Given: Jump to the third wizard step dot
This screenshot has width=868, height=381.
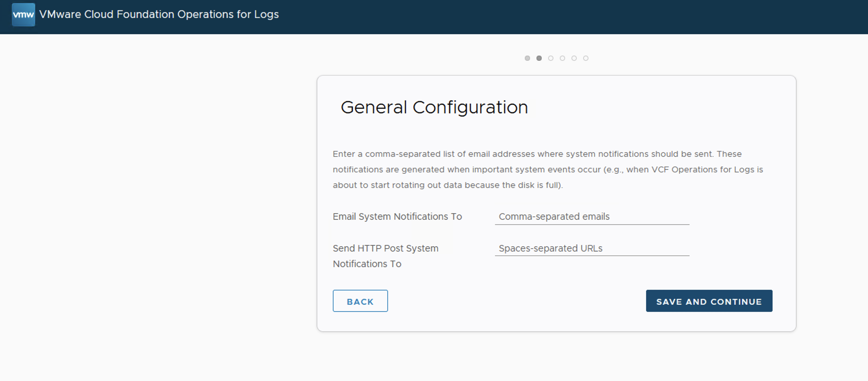Looking at the screenshot, I should [550, 58].
